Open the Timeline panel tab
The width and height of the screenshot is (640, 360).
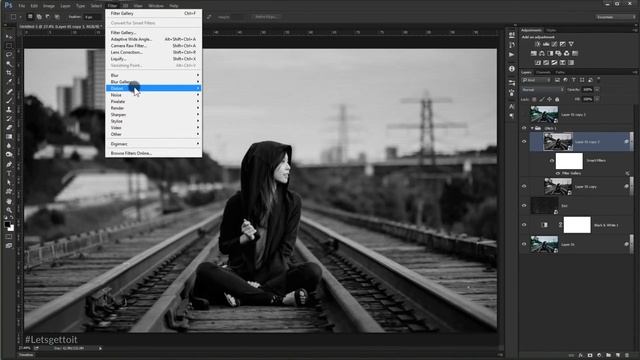pyautogui.click(x=26, y=355)
